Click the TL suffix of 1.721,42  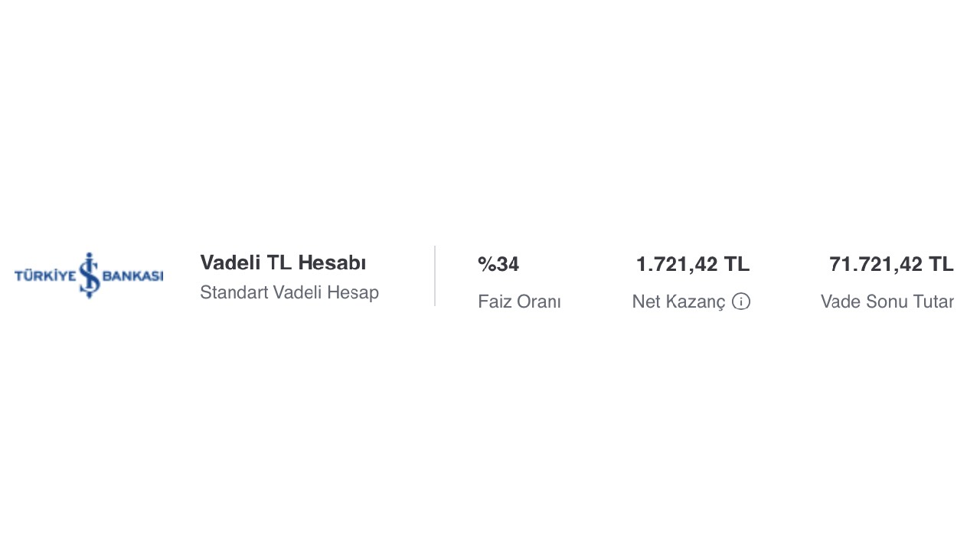point(737,264)
